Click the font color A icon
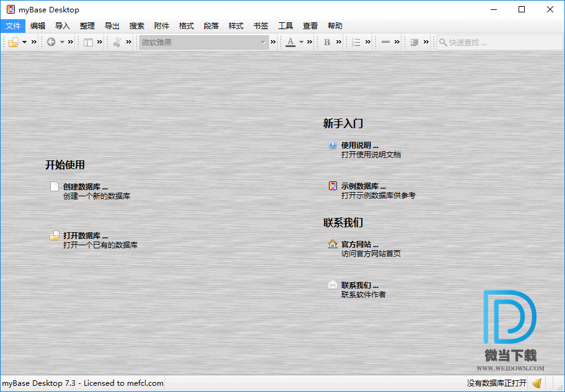 tap(291, 42)
